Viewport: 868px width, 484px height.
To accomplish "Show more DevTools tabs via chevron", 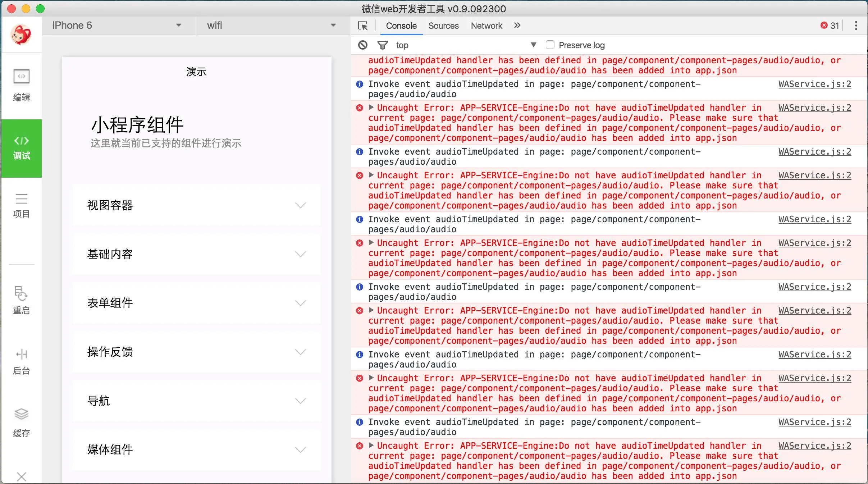I will click(x=517, y=26).
